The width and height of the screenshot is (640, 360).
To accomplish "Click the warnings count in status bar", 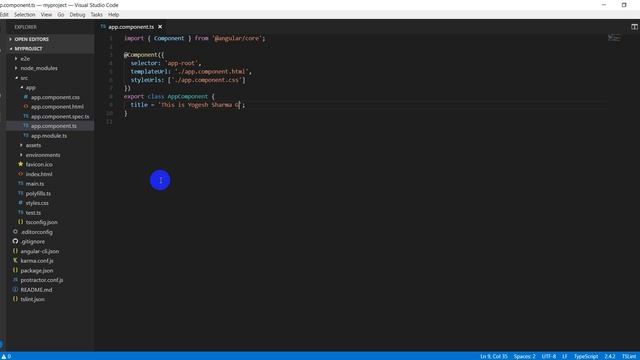I will [6, 356].
